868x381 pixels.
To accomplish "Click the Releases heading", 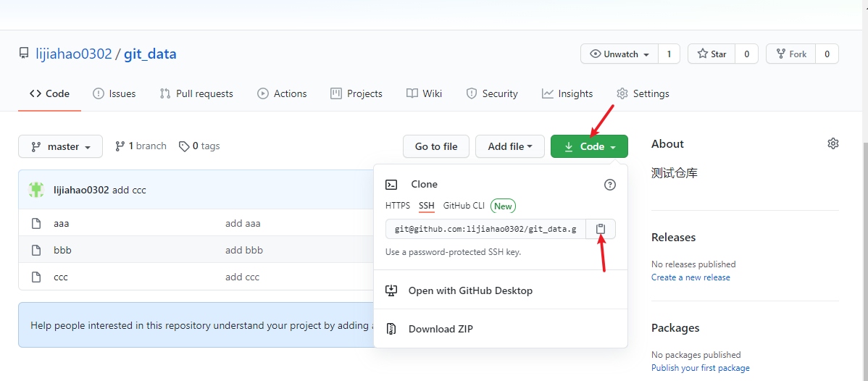I will (674, 237).
